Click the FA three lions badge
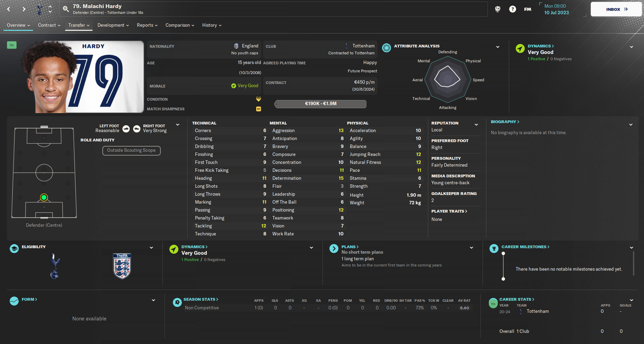 pyautogui.click(x=122, y=266)
